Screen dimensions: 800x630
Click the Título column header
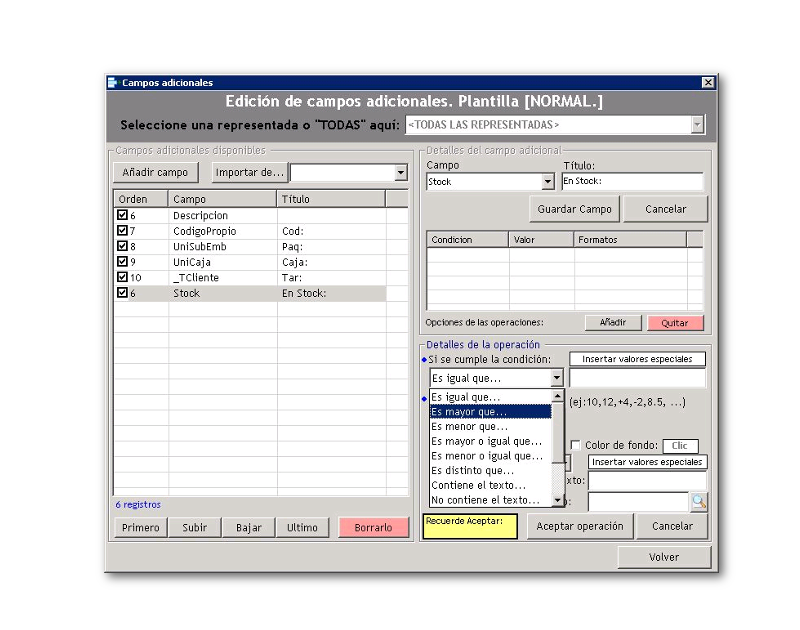point(331,199)
